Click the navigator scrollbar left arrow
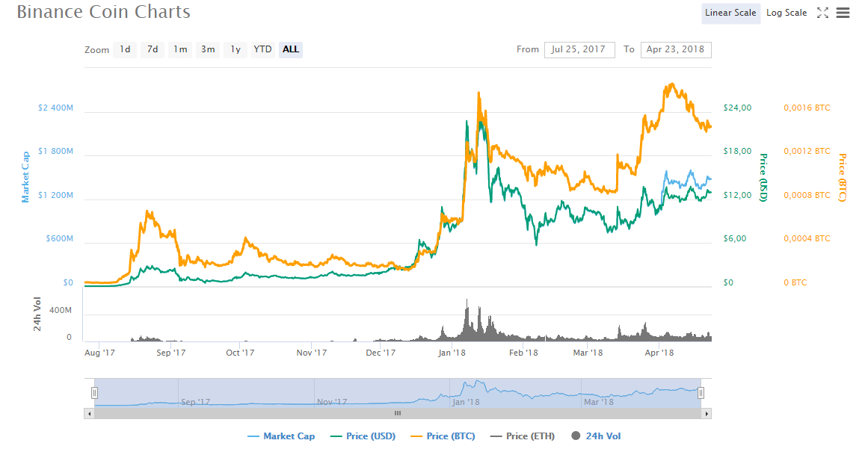This screenshot has height=449, width=868. [x=89, y=413]
